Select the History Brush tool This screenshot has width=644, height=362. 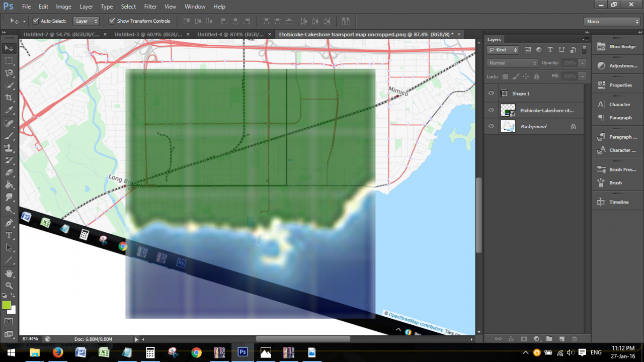pyautogui.click(x=9, y=160)
